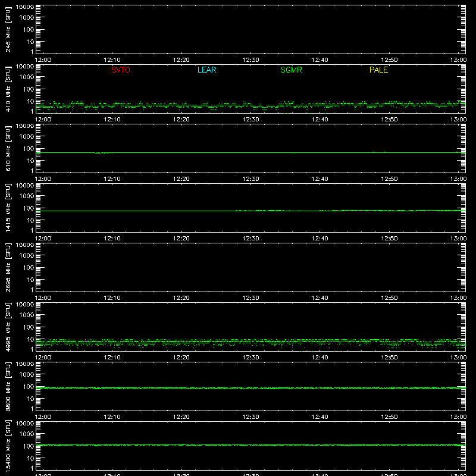476x476 pixels.
Task: Select the 245 MHz [SFU] axis title
Action: (x=8, y=30)
